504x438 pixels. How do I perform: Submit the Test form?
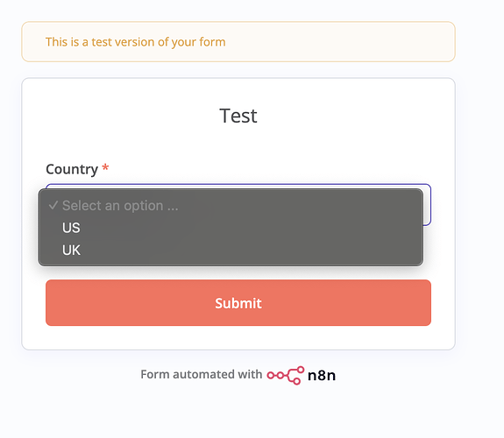[x=238, y=303]
